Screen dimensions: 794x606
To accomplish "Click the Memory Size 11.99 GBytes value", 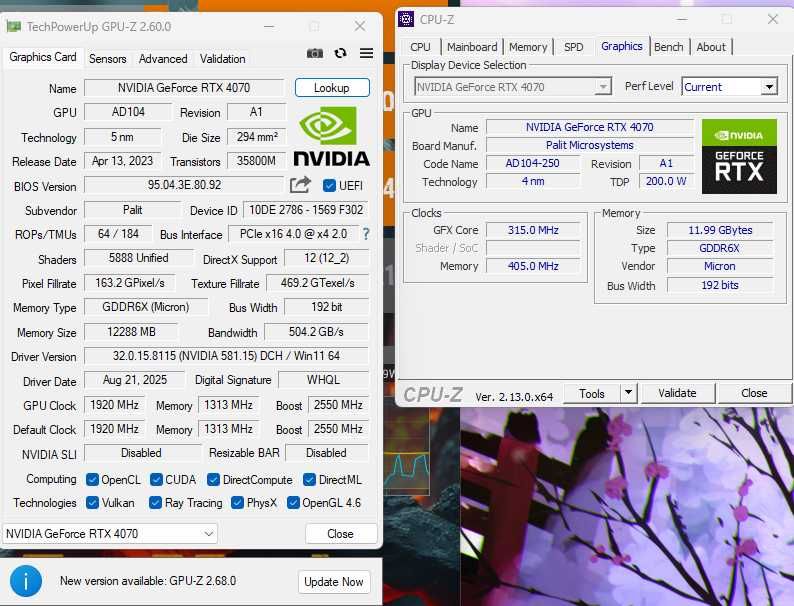I will (720, 230).
